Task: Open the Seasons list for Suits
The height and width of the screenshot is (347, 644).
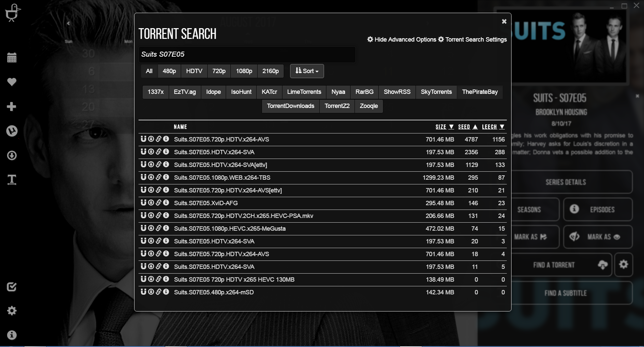Action: pyautogui.click(x=535, y=210)
